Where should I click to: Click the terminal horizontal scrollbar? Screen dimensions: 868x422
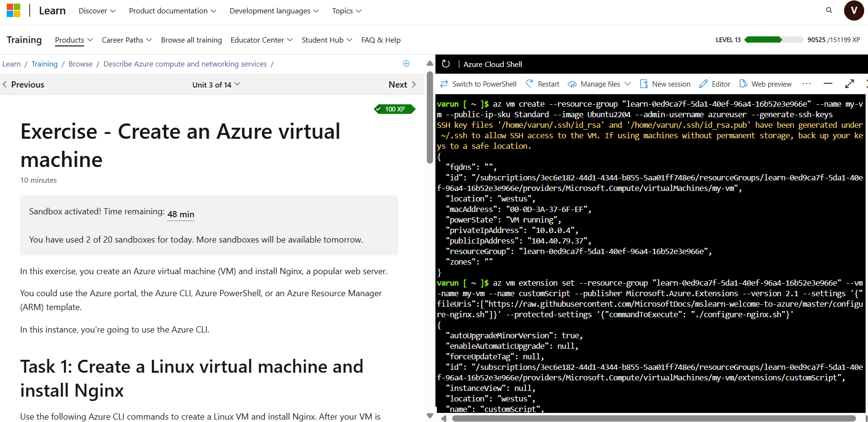coord(654,419)
